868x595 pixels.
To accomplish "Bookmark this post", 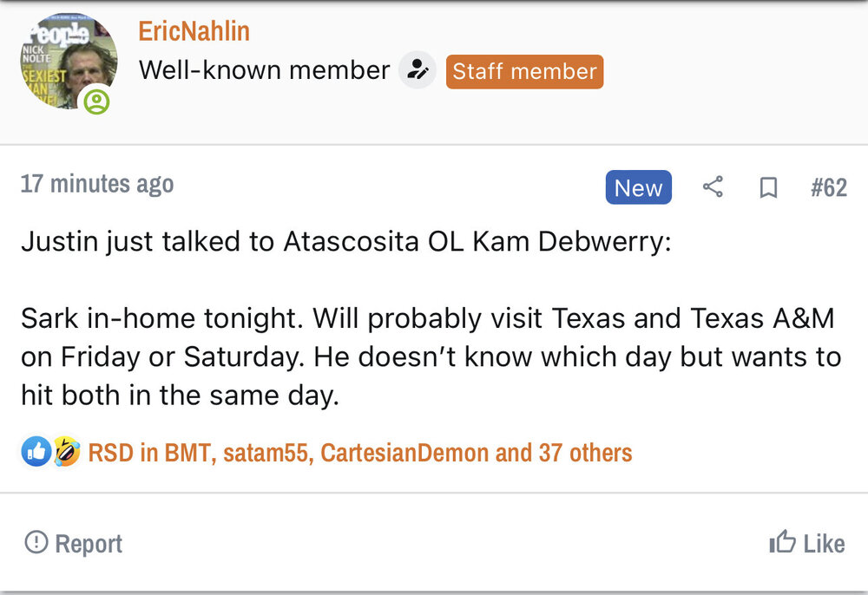I will click(768, 188).
